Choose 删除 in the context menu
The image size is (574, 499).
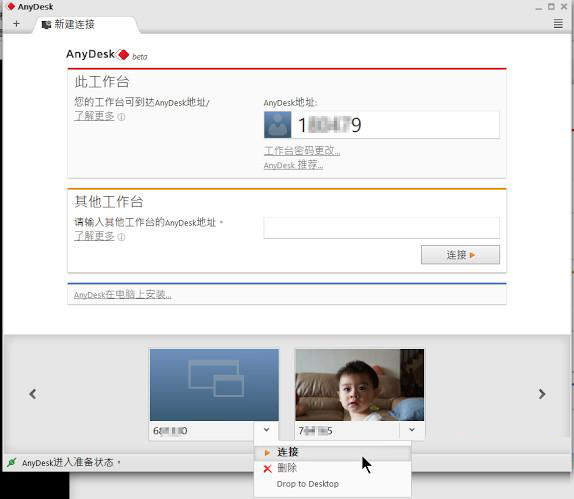332,468
